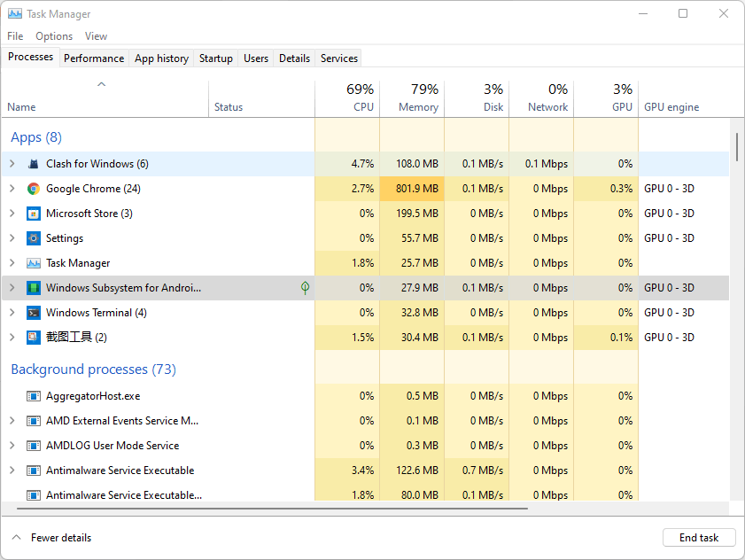
Task: Click Antimalware 0.7 MB/s disk cell
Action: [x=477, y=471]
